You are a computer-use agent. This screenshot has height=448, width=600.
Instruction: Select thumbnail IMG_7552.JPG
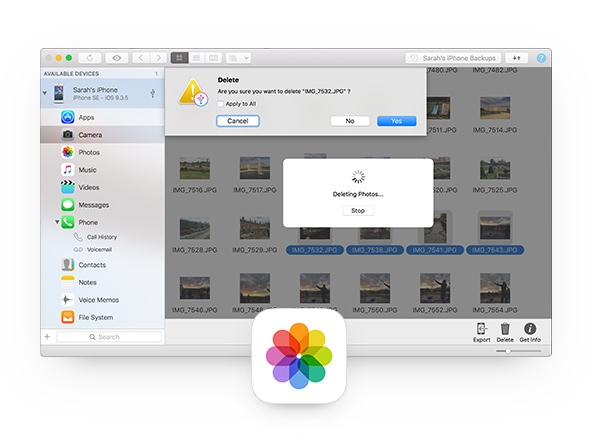(435, 288)
